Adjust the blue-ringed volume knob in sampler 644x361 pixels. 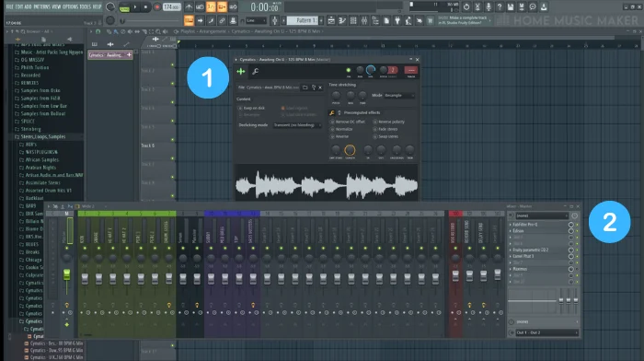pyautogui.click(x=371, y=70)
